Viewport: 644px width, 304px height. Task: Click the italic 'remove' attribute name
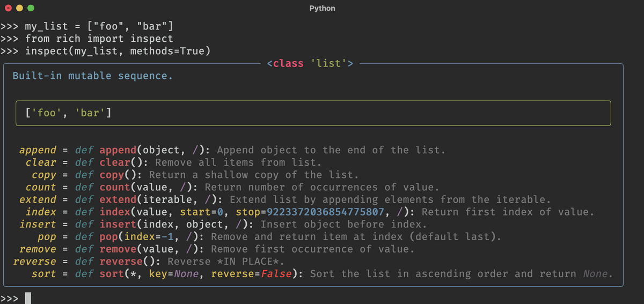38,249
